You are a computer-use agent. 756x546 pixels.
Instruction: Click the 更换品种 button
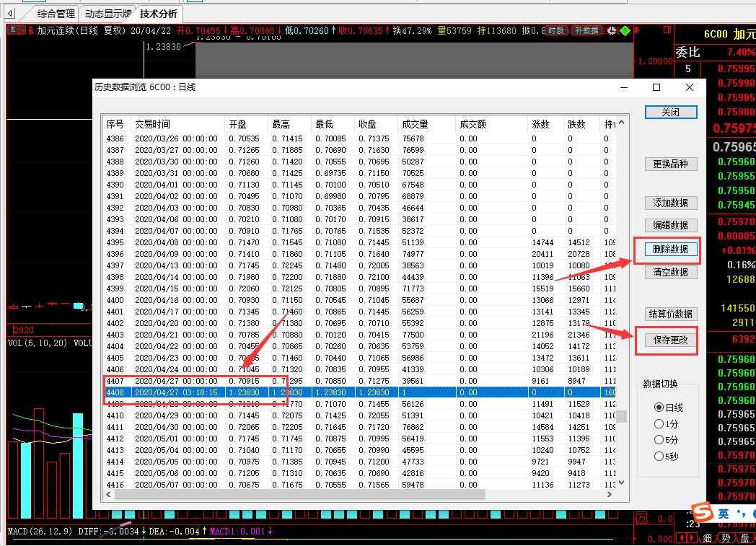pyautogui.click(x=671, y=164)
